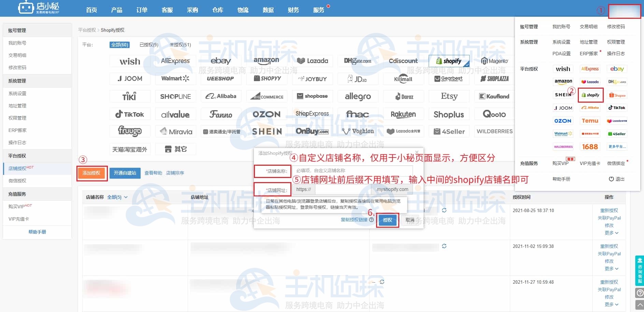Switch to the 已授权(9) filter tab

(x=149, y=45)
